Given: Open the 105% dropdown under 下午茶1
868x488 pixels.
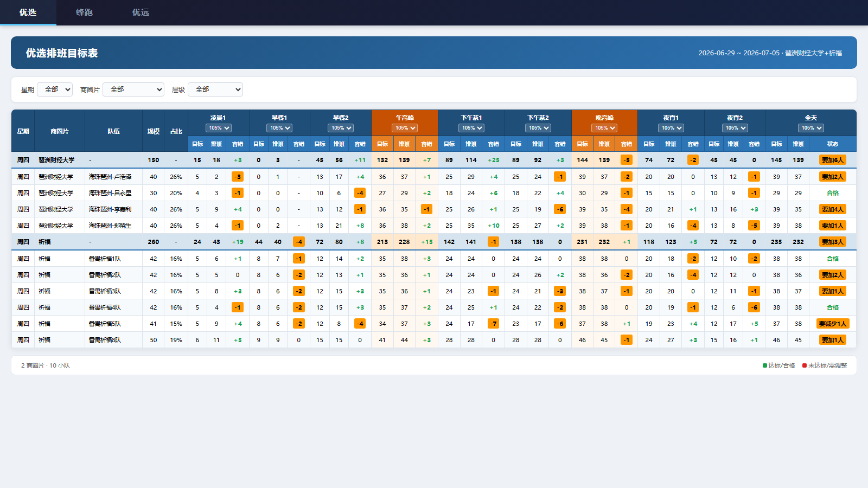Looking at the screenshot, I should point(471,128).
